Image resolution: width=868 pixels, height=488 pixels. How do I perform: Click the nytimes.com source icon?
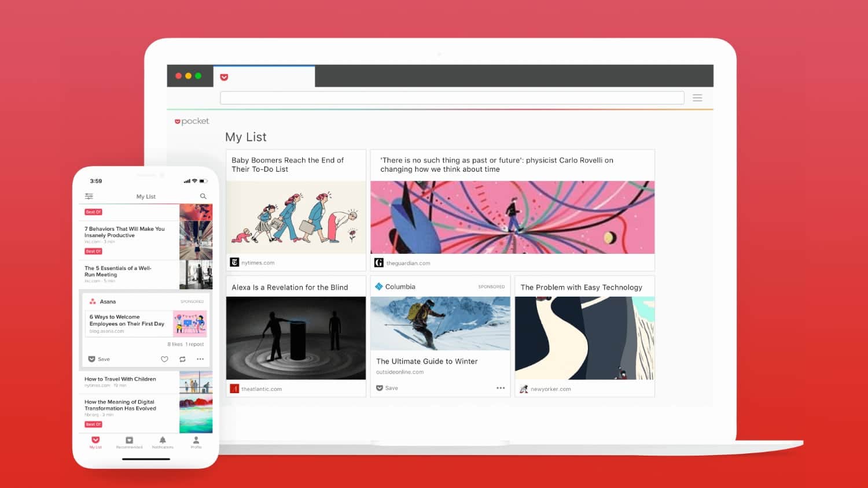point(234,263)
